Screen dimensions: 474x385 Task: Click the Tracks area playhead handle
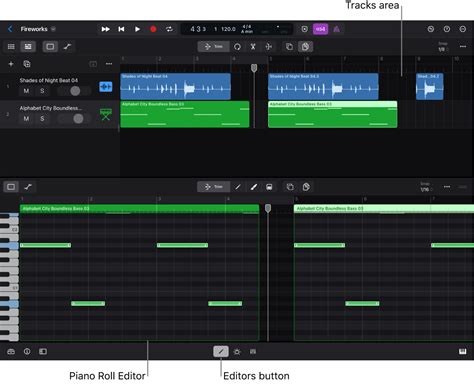click(254, 68)
